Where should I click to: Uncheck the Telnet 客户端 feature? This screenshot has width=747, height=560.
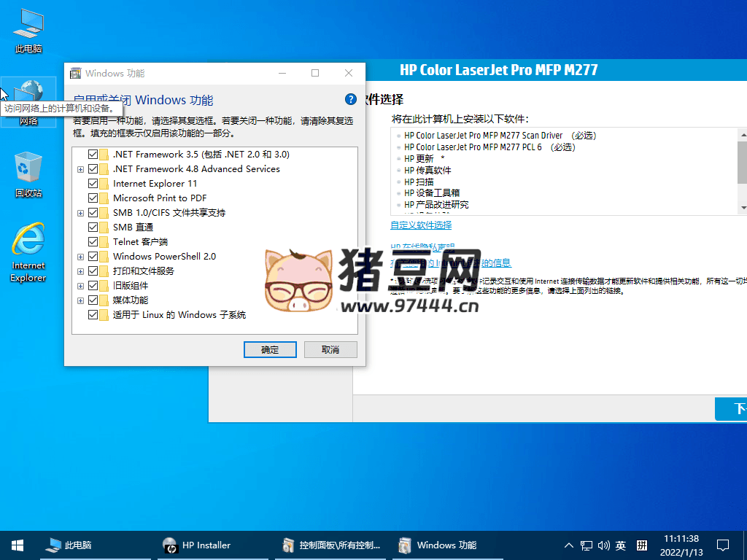tap(93, 241)
